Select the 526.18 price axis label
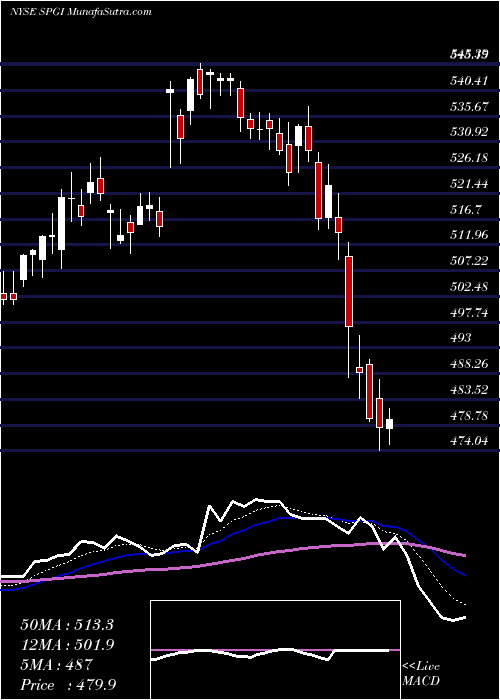 (468, 158)
